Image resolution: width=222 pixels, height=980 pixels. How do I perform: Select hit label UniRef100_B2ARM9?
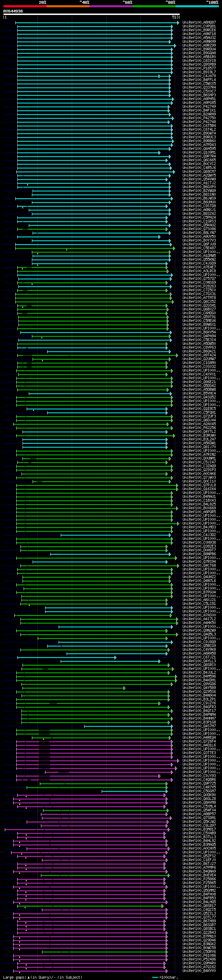click(x=199, y=114)
